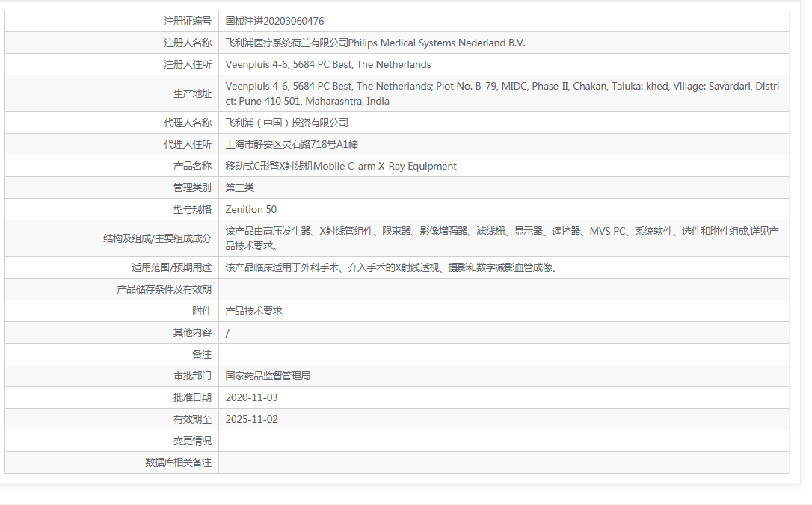
Task: Select the management category value 第三类
Action: tap(240, 188)
